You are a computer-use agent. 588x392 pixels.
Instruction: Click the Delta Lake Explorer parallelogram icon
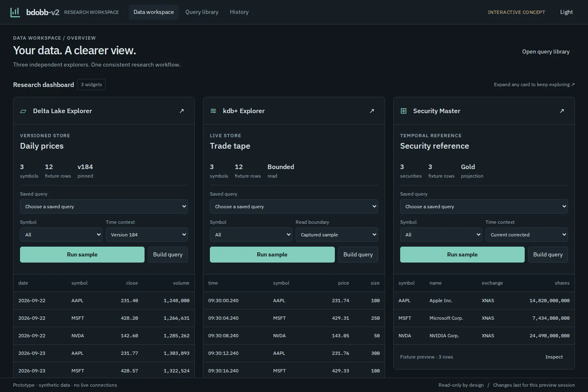click(23, 111)
